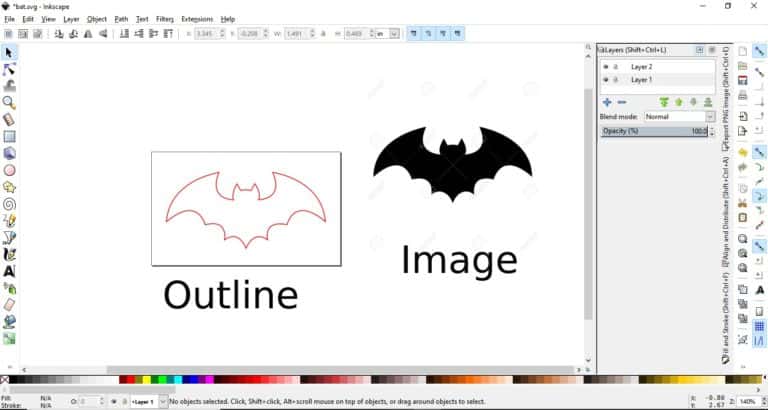Pick the yellow swatch in palette
This screenshot has height=410, width=768.
[146, 380]
